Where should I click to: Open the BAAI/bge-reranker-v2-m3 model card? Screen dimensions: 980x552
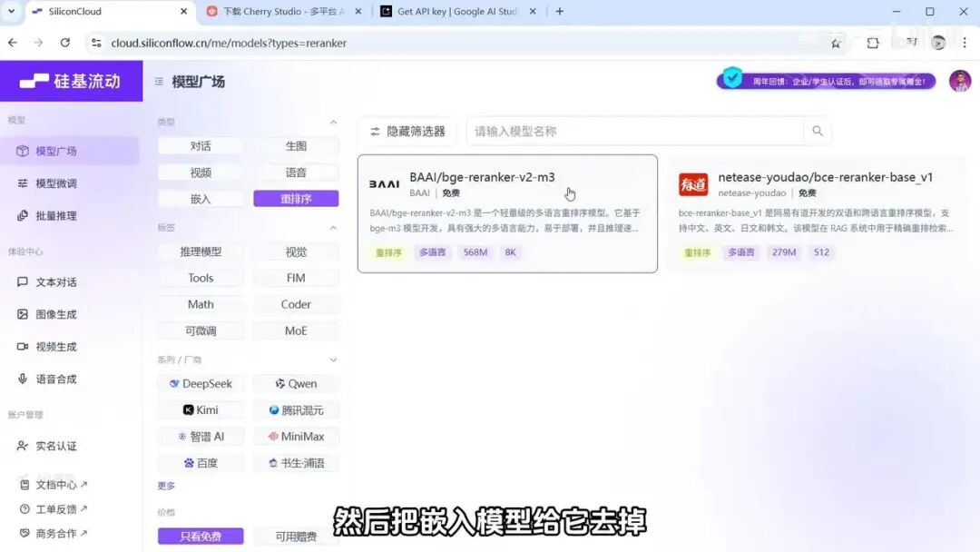[507, 213]
